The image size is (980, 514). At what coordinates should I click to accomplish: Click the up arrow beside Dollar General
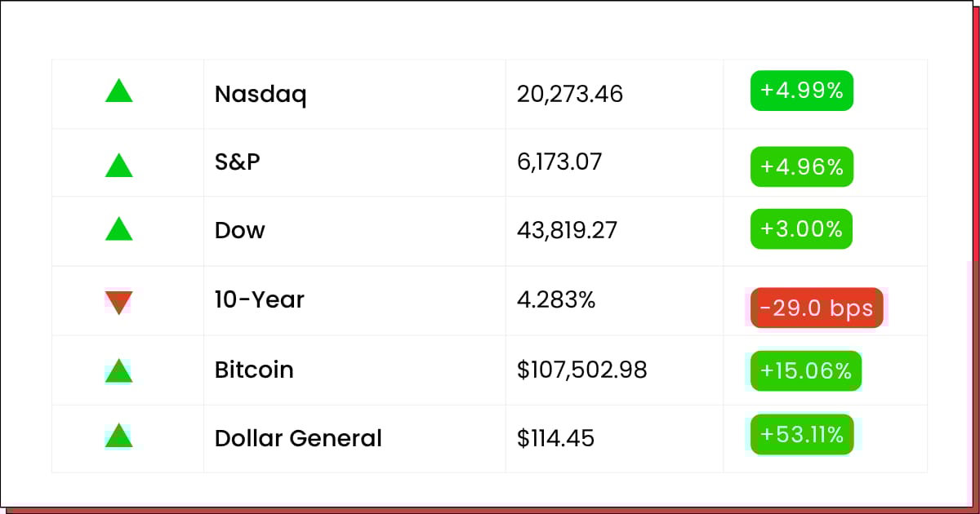point(118,436)
